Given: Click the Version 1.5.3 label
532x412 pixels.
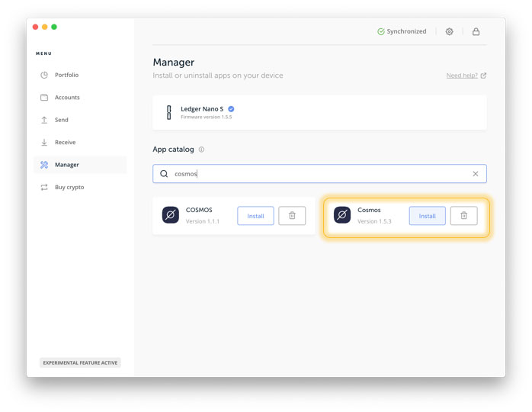Looking at the screenshot, I should click(374, 221).
